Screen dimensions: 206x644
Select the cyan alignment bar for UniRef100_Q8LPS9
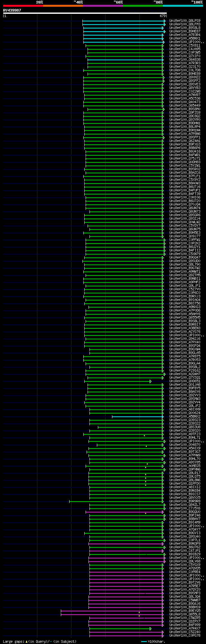pyautogui.click(x=124, y=21)
